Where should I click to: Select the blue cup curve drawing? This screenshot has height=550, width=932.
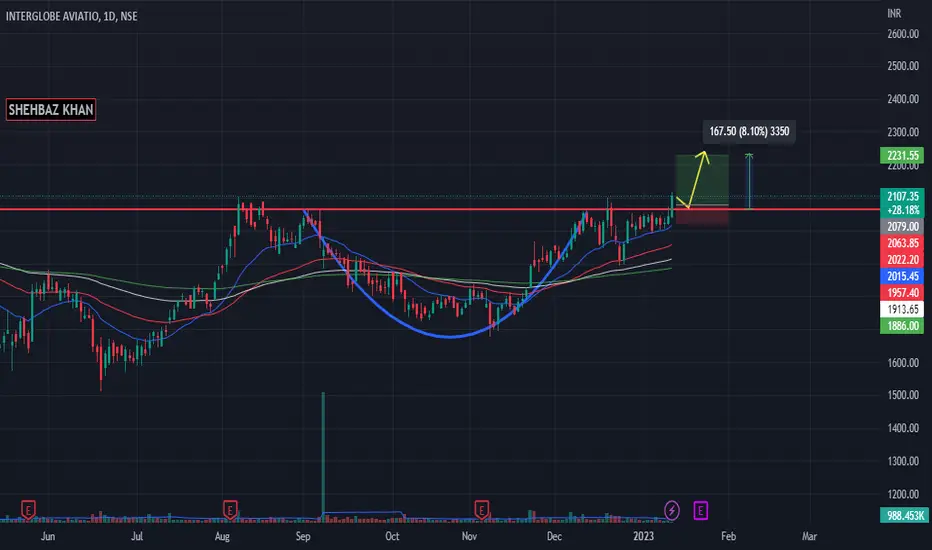(x=450, y=337)
